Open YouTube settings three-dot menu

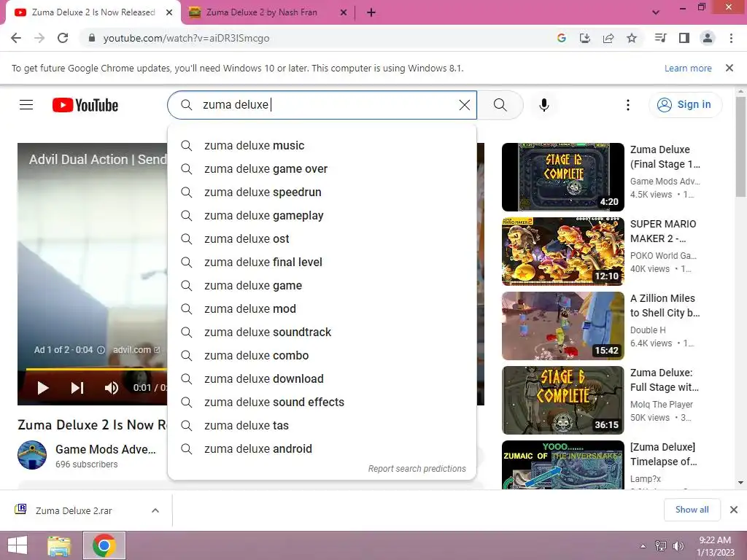point(628,105)
